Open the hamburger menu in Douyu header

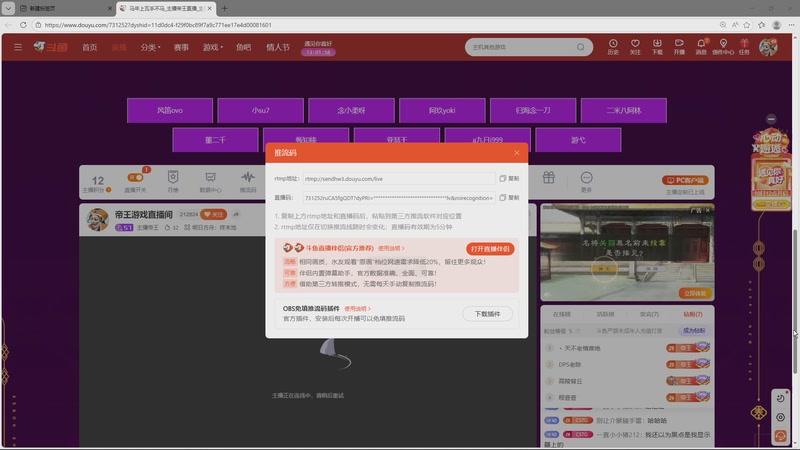(x=18, y=47)
